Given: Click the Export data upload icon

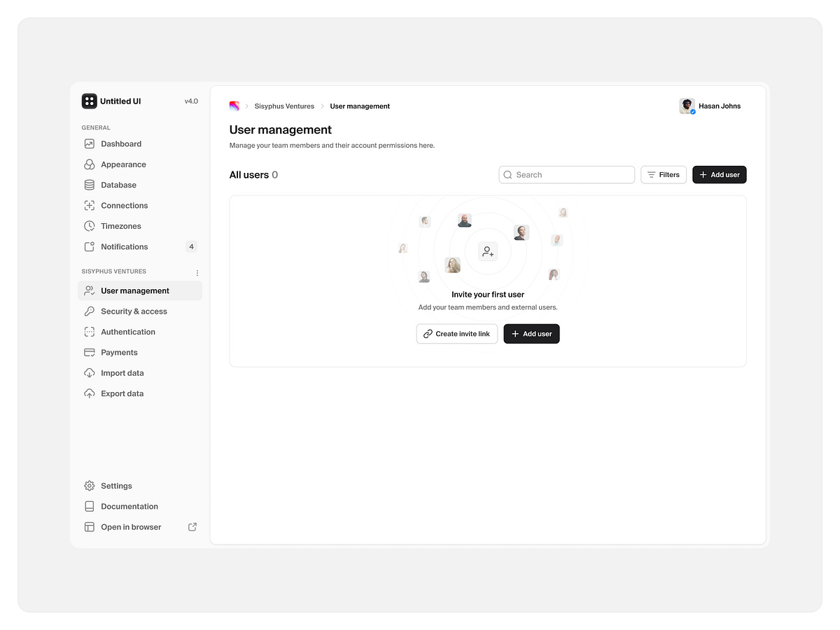Looking at the screenshot, I should click(89, 393).
